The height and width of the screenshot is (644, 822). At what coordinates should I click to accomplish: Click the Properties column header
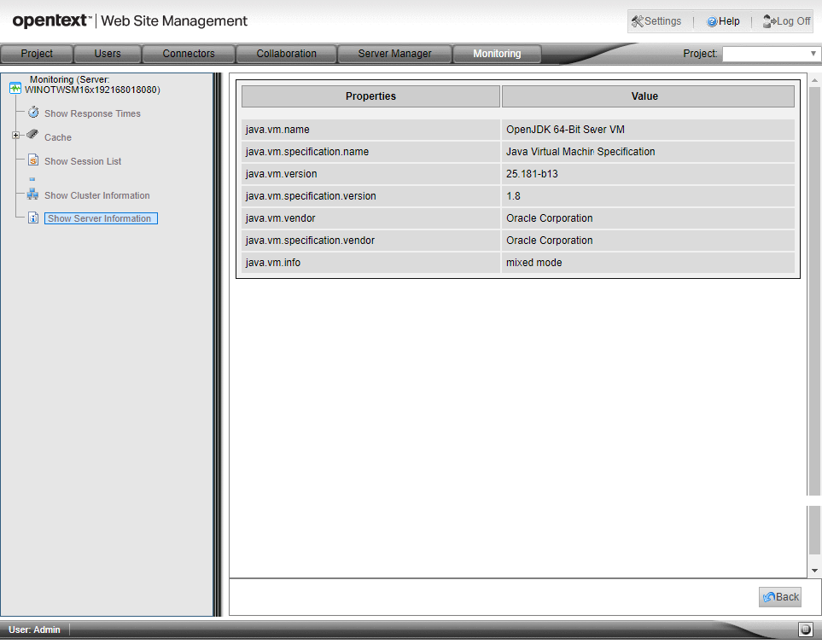pos(370,96)
